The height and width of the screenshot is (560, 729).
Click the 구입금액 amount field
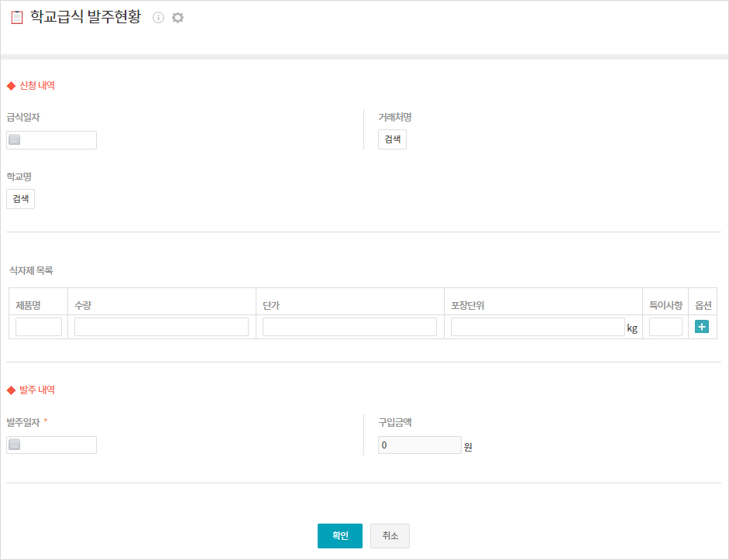[x=419, y=445]
